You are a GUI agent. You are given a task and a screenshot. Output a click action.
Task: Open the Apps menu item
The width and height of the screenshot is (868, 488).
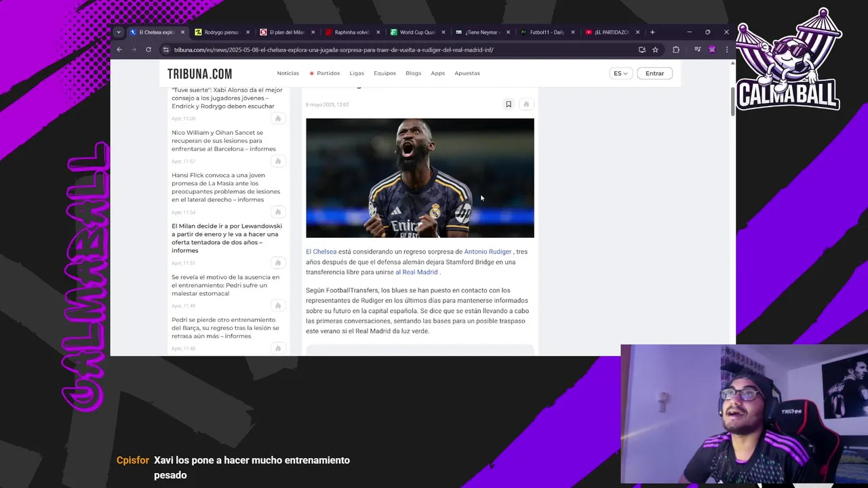pos(438,73)
